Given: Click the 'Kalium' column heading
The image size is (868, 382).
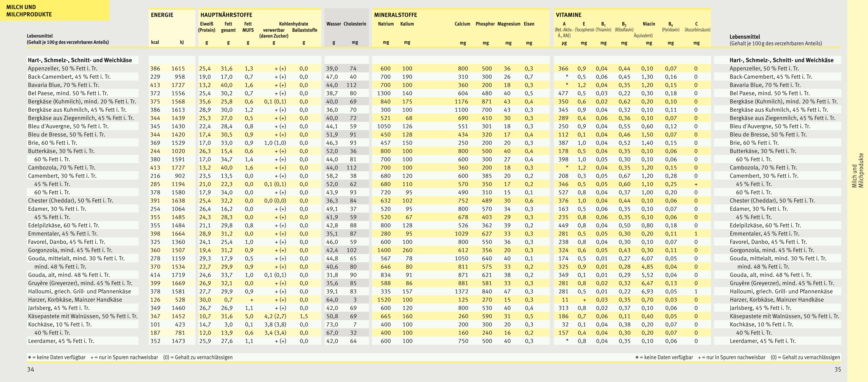Looking at the screenshot, I should (x=407, y=24).
